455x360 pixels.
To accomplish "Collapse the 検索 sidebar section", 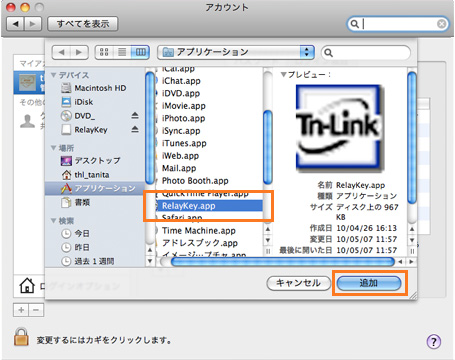I will coord(53,220).
